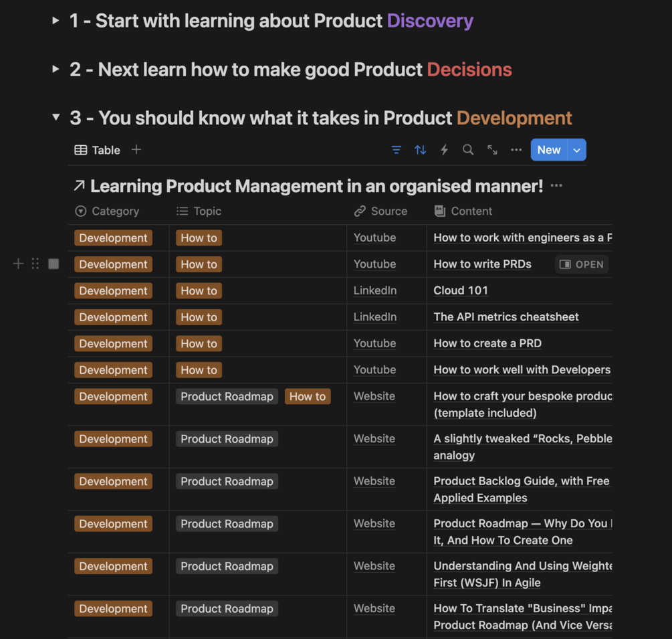
Task: Open the Cloud 101 page link
Action: point(461,290)
